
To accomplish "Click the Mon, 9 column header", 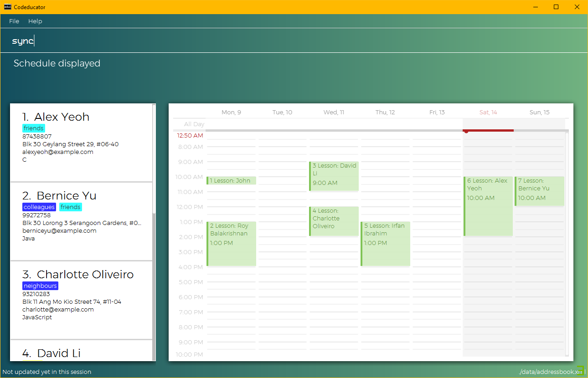I will click(231, 112).
